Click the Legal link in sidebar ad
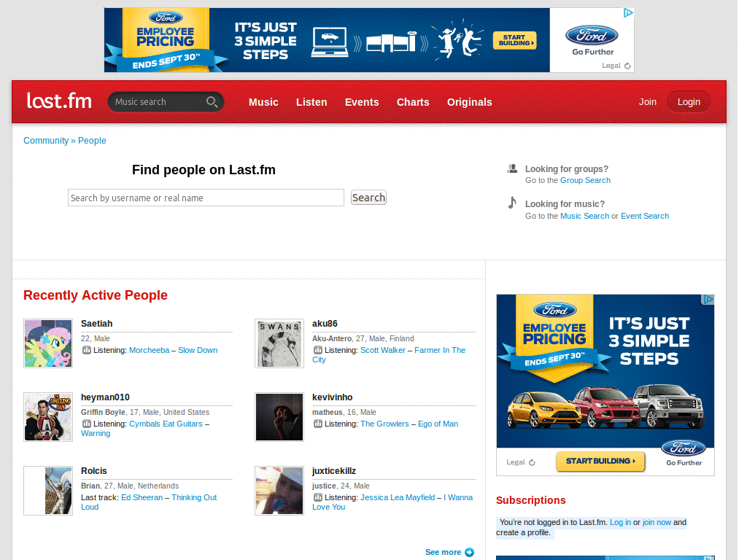 pyautogui.click(x=516, y=462)
